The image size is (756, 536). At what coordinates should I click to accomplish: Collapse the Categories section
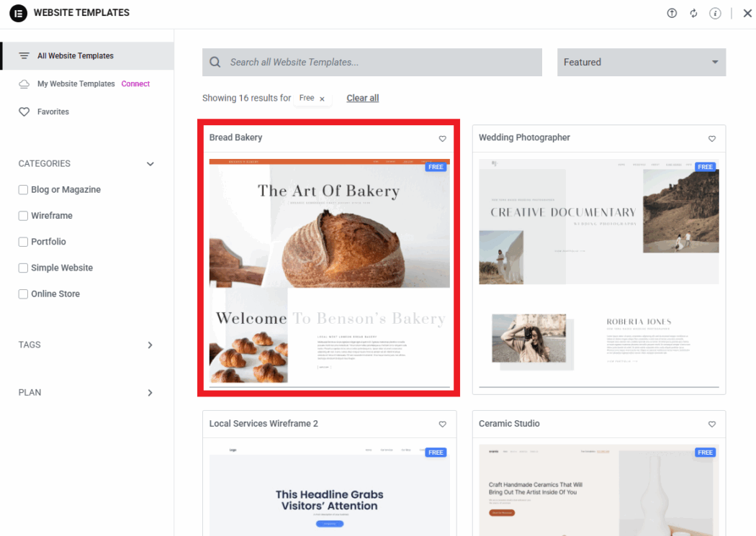[150, 164]
